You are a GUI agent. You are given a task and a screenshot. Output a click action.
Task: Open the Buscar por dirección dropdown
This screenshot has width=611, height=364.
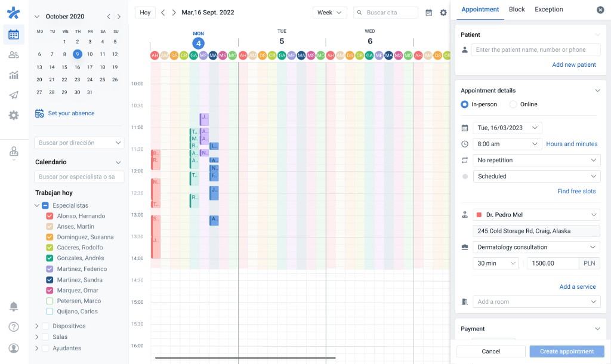pyautogui.click(x=79, y=143)
